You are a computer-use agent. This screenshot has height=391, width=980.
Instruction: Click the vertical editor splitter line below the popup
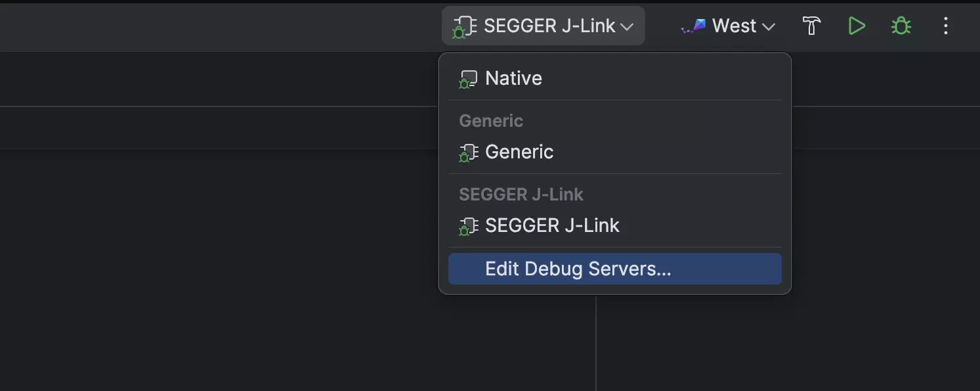[x=596, y=343]
